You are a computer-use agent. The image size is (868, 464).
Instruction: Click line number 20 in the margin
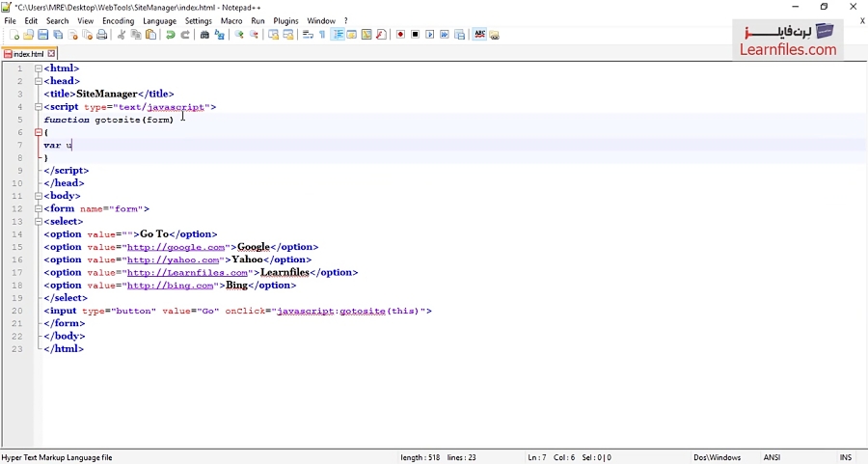coord(17,311)
